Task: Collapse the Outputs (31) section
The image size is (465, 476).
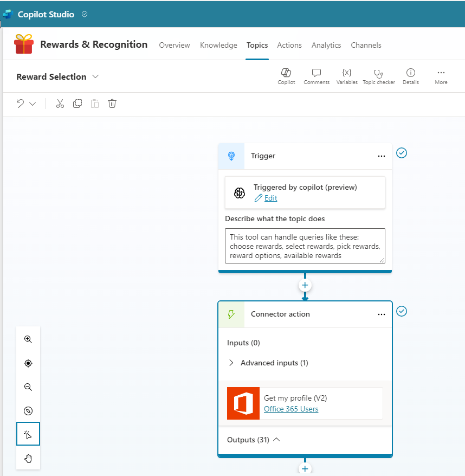Action: (x=276, y=440)
